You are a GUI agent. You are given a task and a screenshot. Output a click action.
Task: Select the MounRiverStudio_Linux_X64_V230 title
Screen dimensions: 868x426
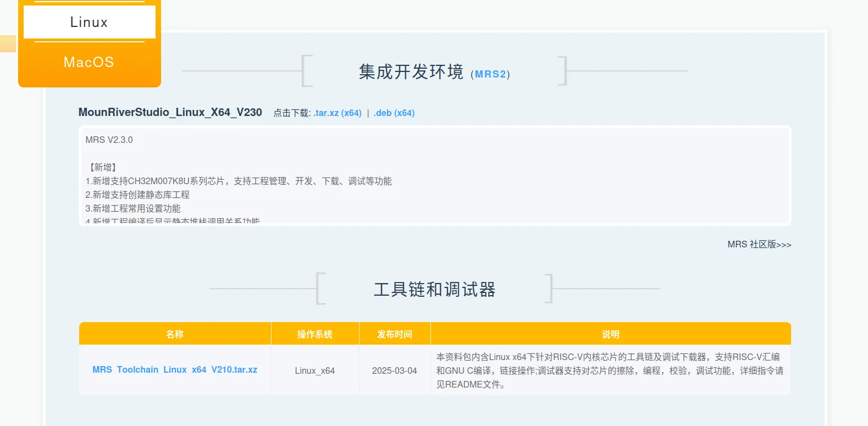pos(170,112)
